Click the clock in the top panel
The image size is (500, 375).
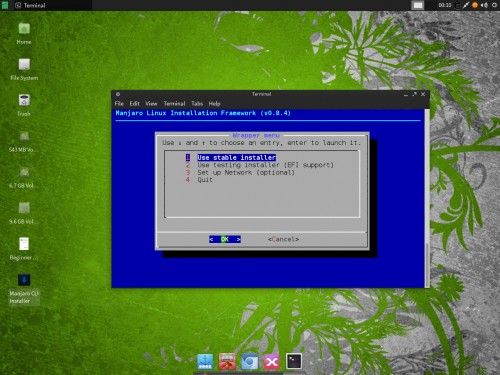pyautogui.click(x=445, y=5)
